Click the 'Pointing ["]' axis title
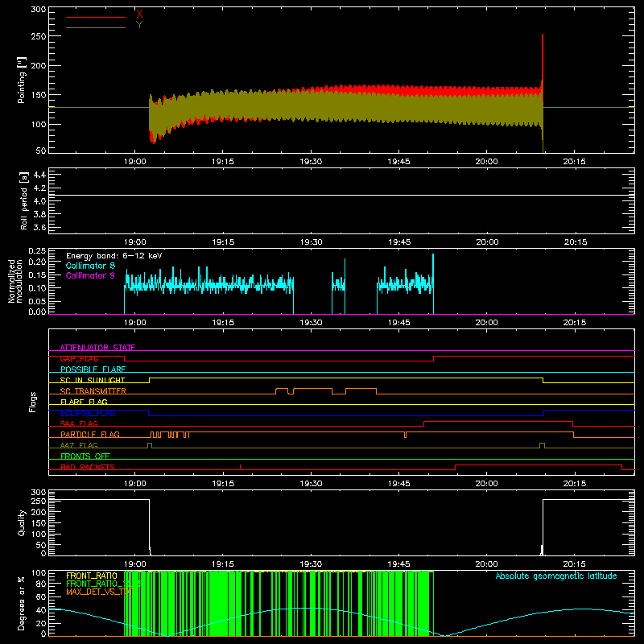Viewport: 644px width, 644px height. coord(22,80)
